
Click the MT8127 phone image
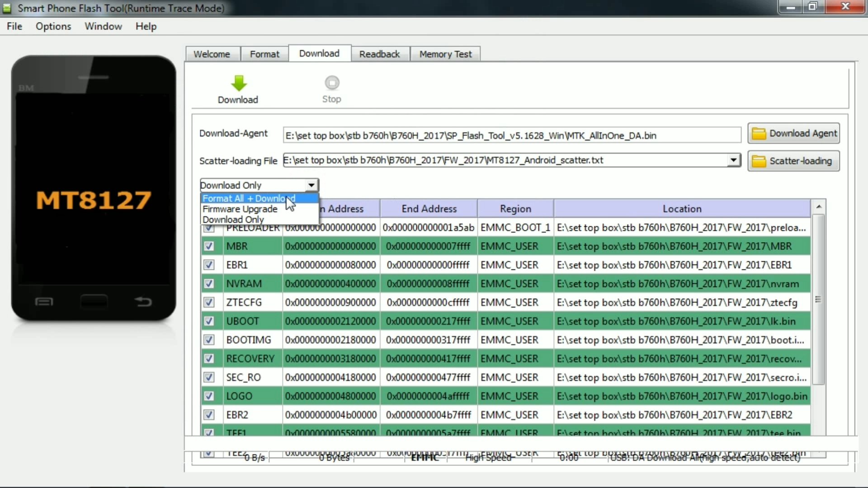click(x=94, y=188)
